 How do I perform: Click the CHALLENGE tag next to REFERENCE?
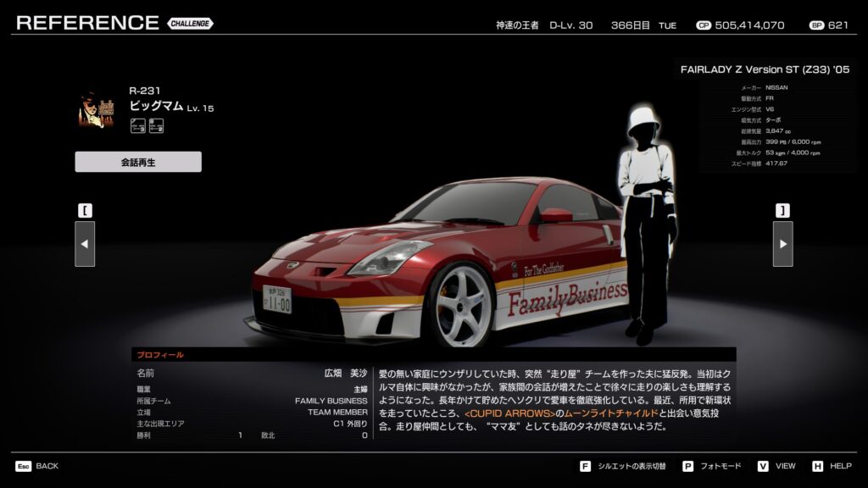[x=190, y=24]
